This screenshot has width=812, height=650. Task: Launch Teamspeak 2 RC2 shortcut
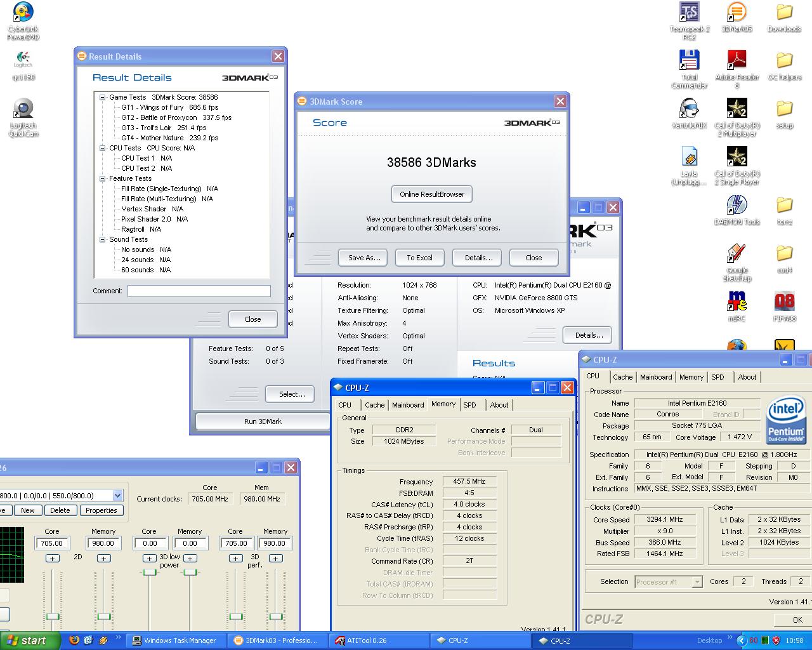(x=689, y=21)
